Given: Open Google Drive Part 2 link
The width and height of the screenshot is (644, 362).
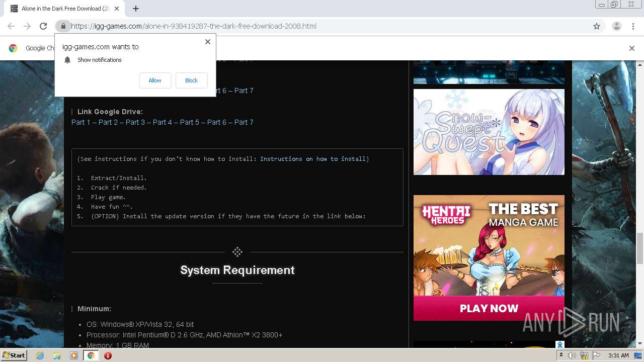Looking at the screenshot, I should coord(108,122).
